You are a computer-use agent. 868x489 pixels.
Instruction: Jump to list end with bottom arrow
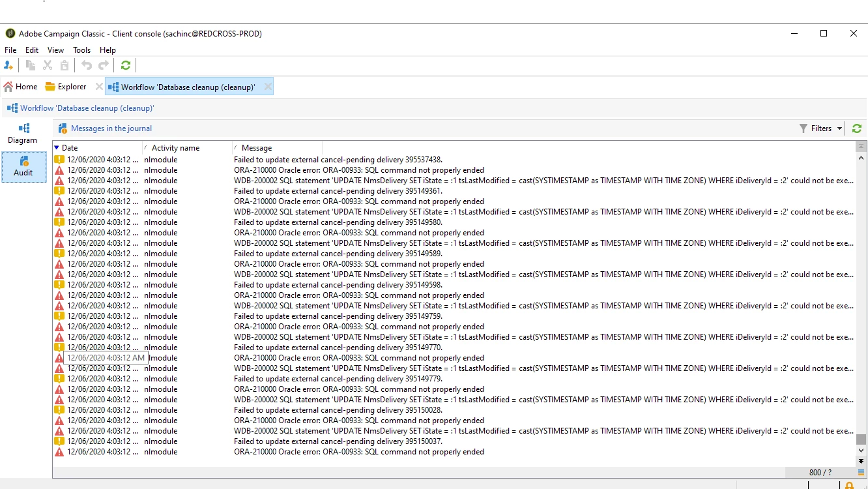pos(861,461)
